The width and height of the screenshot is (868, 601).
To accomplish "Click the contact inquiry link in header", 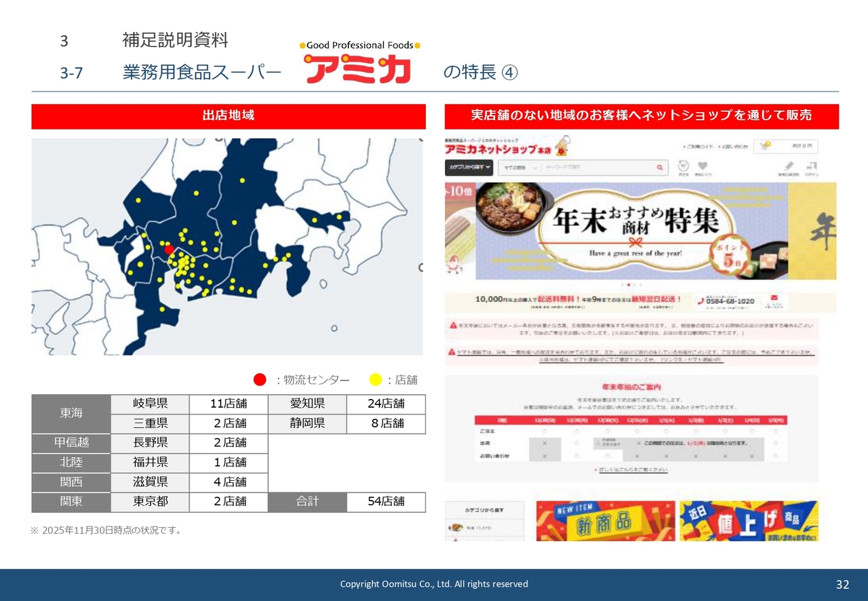I will pos(735,147).
